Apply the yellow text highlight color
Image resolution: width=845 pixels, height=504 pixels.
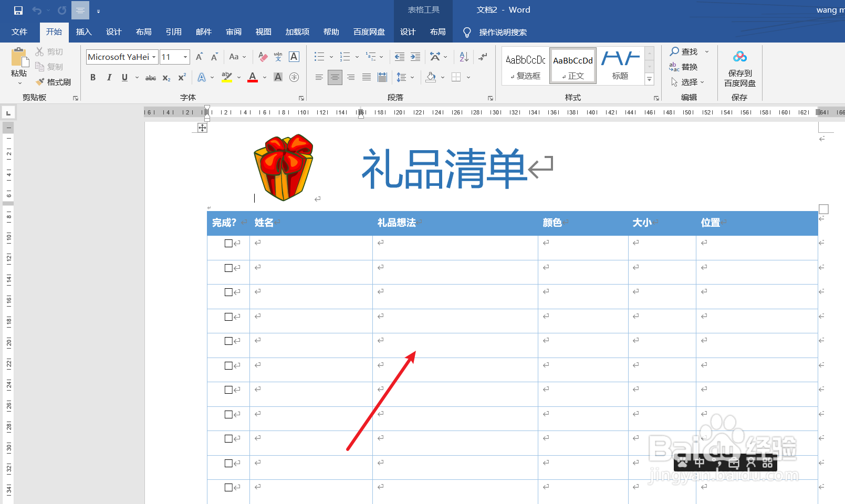[x=227, y=78]
